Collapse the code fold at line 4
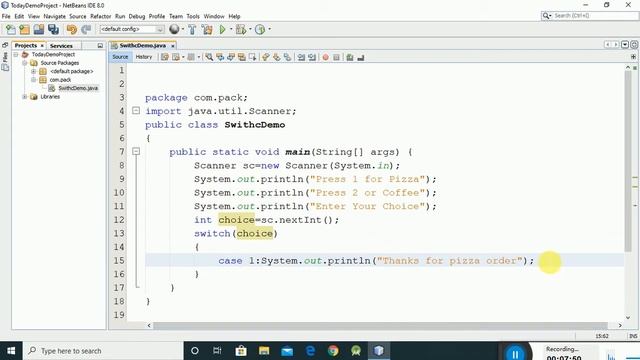This screenshot has width=640, height=360. (x=136, y=111)
